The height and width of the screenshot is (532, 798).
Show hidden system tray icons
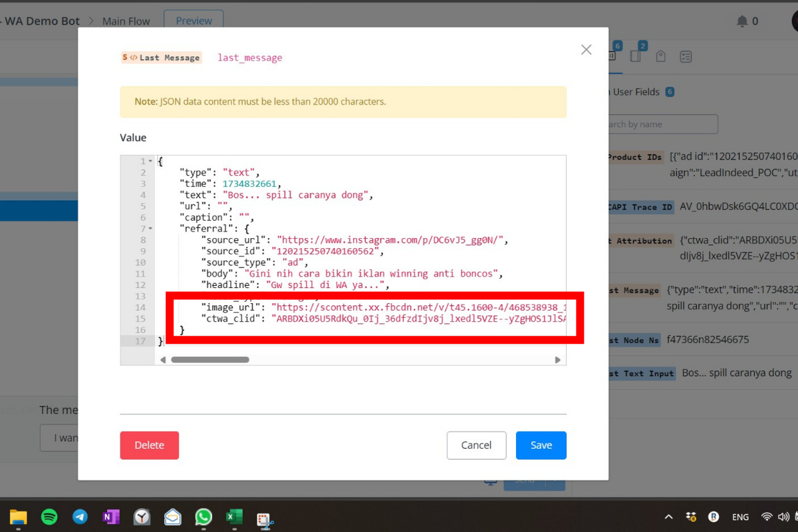pos(668,517)
